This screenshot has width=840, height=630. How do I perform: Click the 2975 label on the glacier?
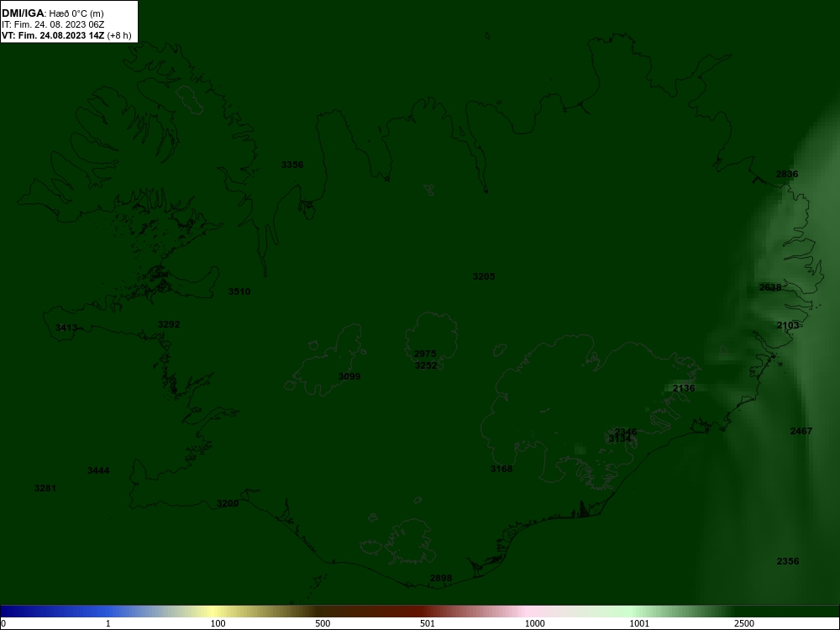[425, 354]
